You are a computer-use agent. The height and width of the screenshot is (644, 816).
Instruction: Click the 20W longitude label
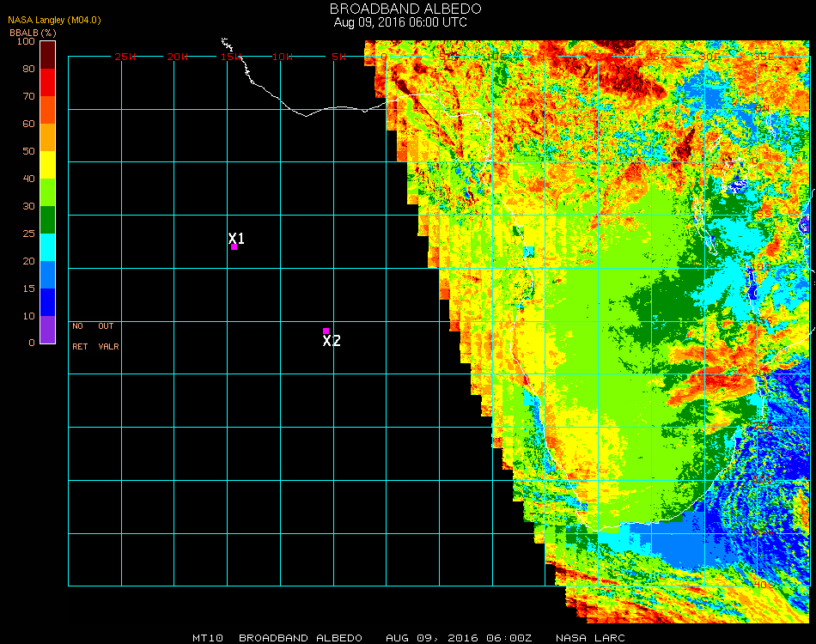(x=178, y=57)
